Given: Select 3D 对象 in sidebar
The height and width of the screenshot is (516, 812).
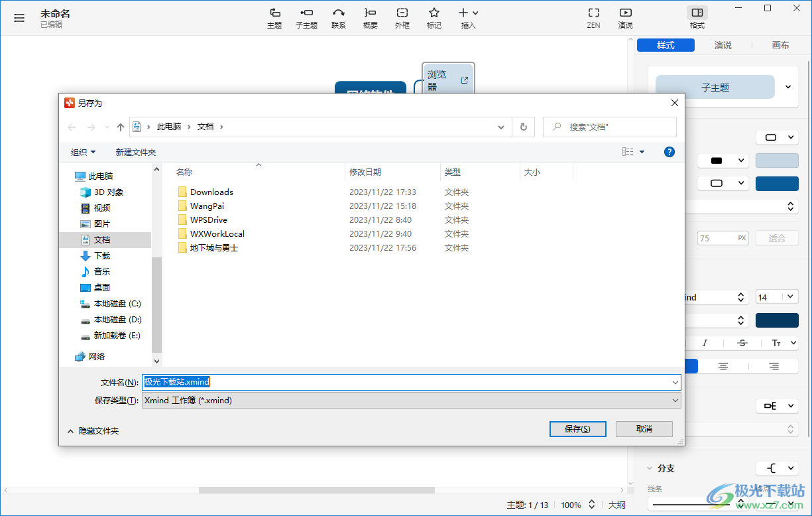Looking at the screenshot, I should tap(101, 192).
